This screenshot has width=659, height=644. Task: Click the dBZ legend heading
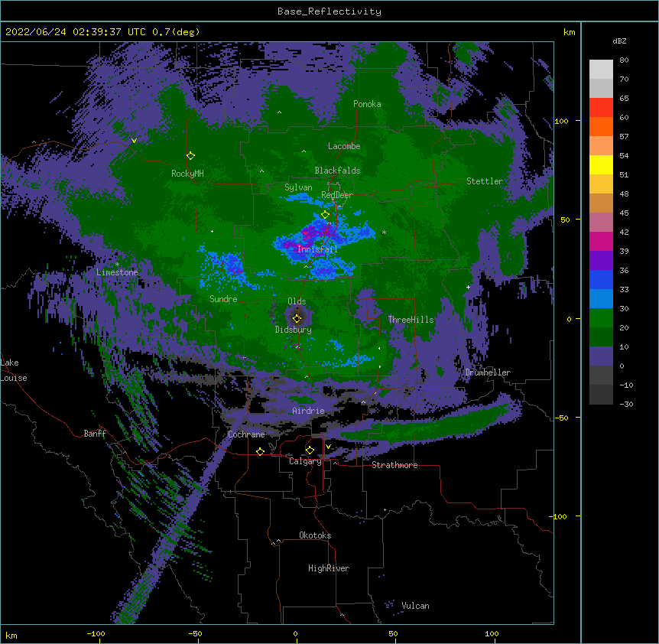click(619, 41)
